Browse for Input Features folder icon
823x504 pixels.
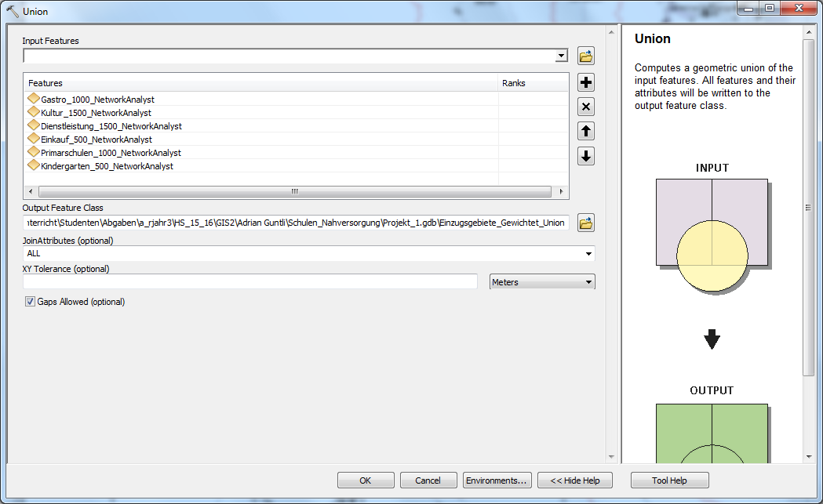pos(585,56)
